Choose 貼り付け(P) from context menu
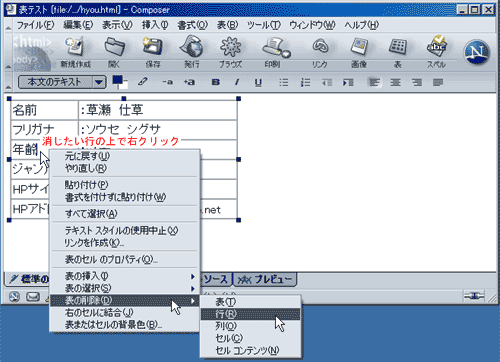The image size is (500, 362). (x=125, y=185)
